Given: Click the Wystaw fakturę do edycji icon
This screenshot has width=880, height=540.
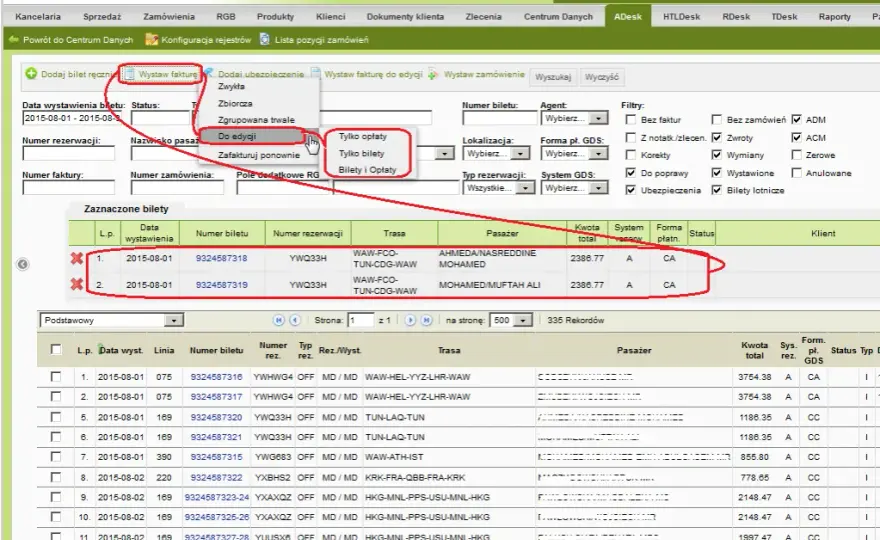Looking at the screenshot, I should click(316, 74).
